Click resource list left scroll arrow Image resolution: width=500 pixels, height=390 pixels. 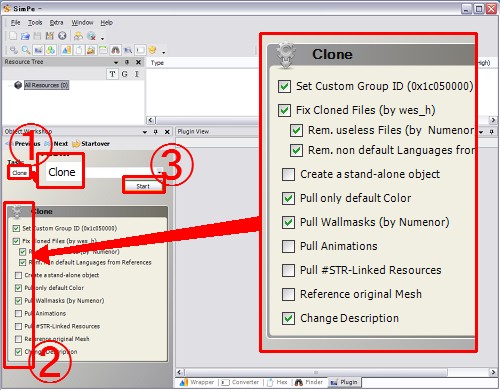pyautogui.click(x=151, y=120)
